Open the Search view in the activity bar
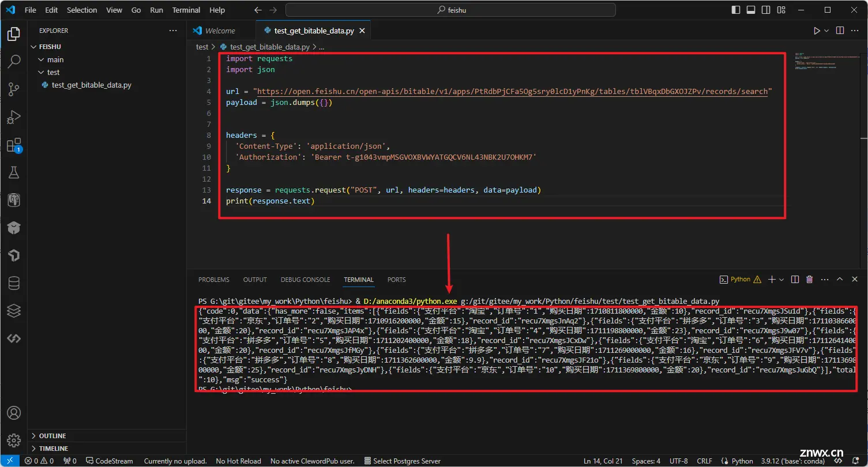The image size is (868, 467). tap(14, 61)
